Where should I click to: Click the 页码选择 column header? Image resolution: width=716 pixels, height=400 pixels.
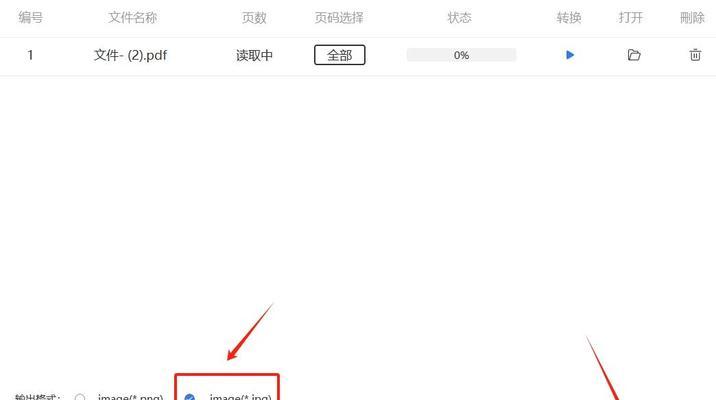pos(339,18)
